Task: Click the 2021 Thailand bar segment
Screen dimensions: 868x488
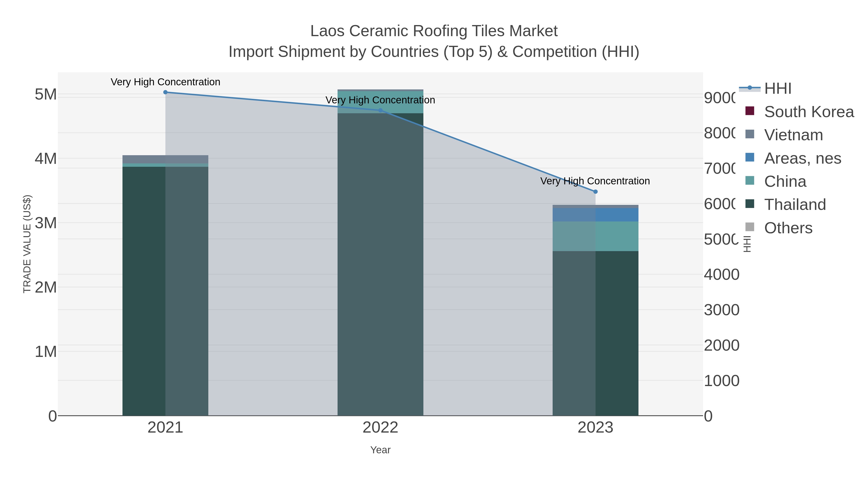Action: pyautogui.click(x=165, y=291)
